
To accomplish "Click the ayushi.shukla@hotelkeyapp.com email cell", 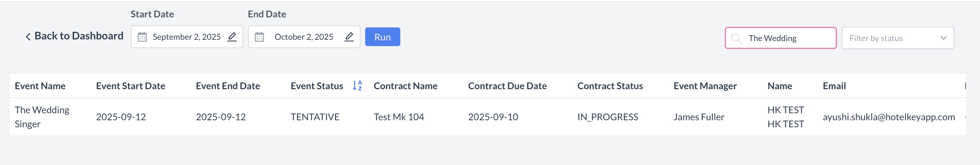I will coord(888,117).
